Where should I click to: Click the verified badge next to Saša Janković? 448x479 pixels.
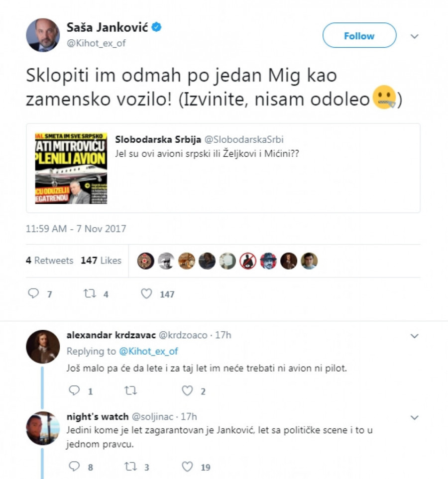pos(157,27)
